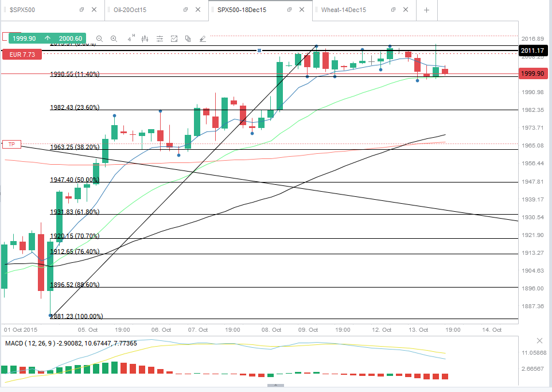Click the red EUR 7.73 position label

point(22,55)
